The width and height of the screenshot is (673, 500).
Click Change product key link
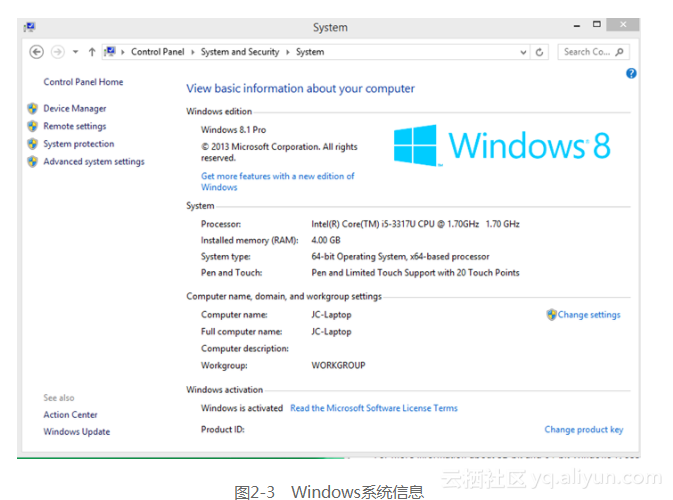point(584,430)
